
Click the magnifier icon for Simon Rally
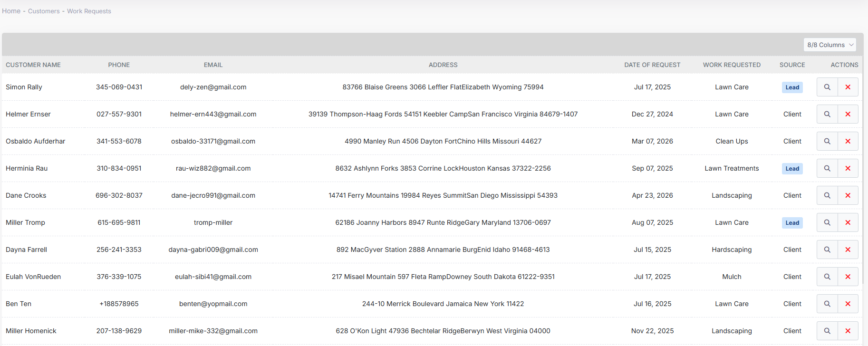(827, 87)
